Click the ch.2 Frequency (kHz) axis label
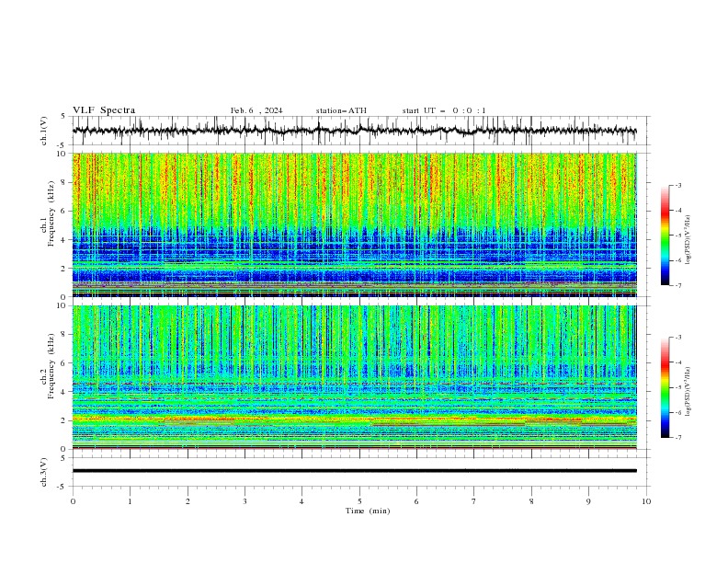 point(47,366)
